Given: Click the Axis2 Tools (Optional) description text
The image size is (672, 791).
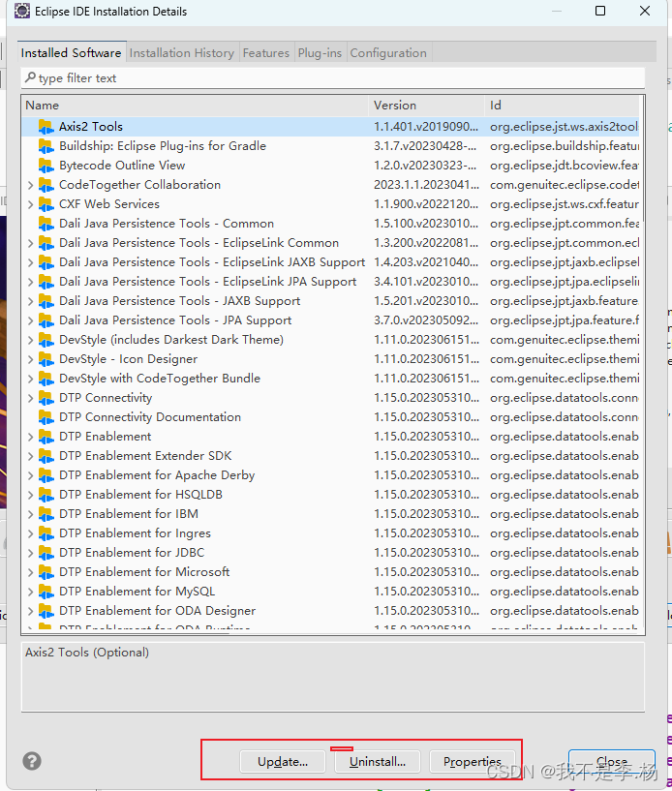Looking at the screenshot, I should click(x=87, y=653).
